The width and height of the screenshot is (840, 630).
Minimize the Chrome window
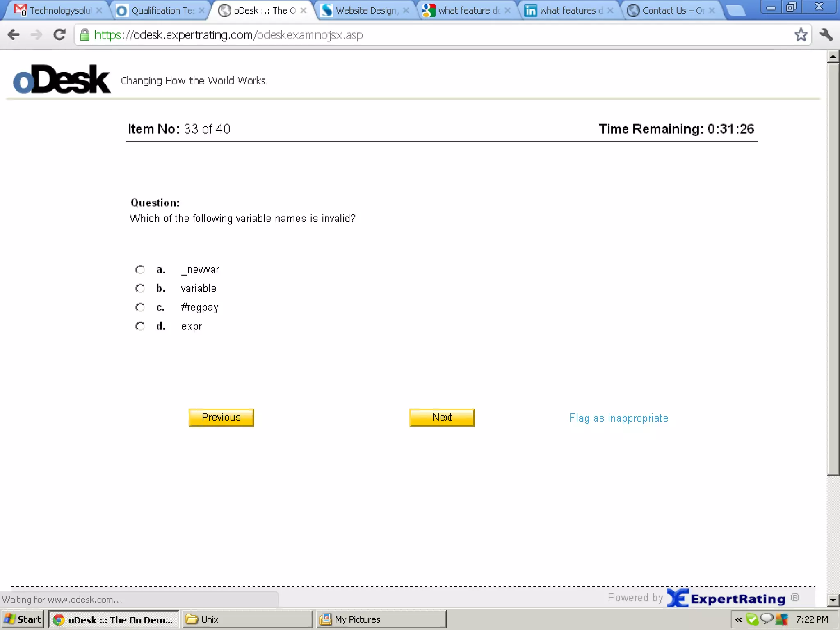771,7
